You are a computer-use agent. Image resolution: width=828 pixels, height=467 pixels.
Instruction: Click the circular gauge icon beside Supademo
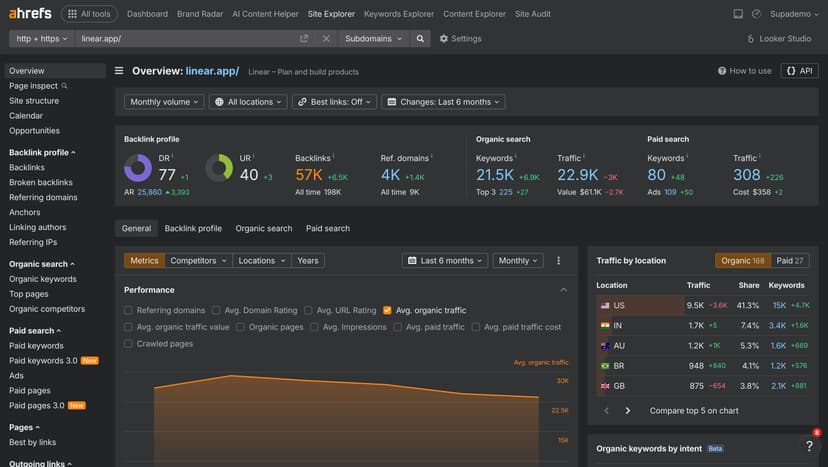[756, 14]
